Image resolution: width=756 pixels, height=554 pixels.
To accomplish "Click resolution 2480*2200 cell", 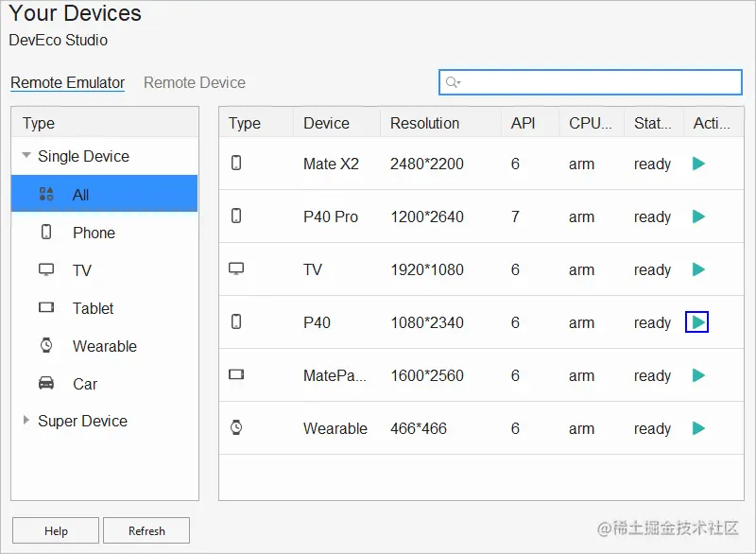I will coord(427,164).
